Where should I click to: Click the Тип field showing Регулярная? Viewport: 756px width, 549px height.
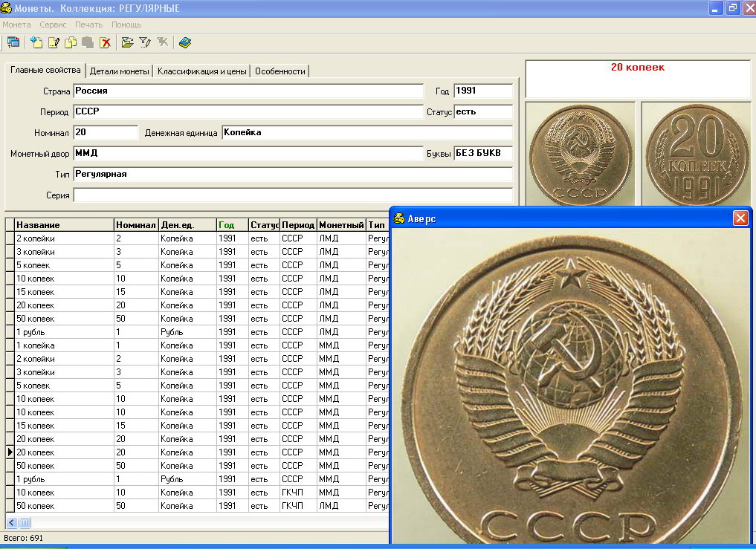pyautogui.click(x=293, y=175)
